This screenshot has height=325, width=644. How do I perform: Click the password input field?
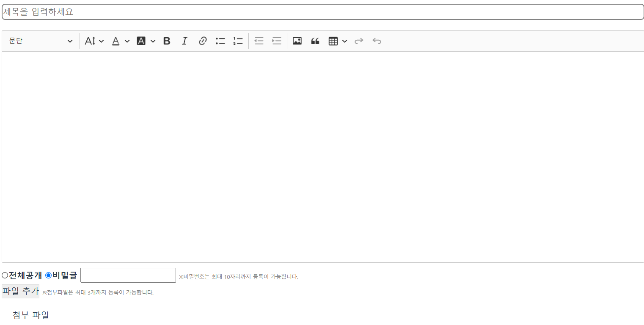click(128, 275)
